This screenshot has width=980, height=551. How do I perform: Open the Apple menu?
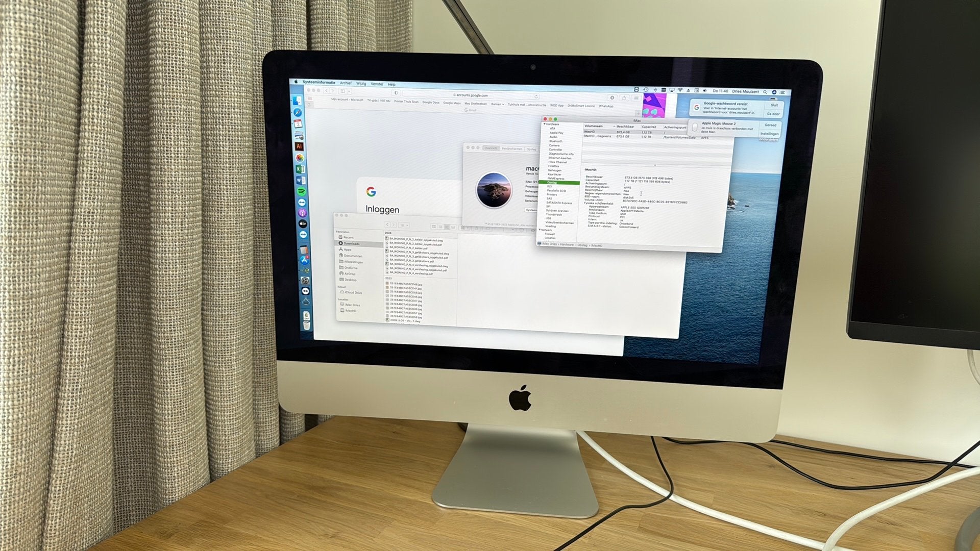[296, 81]
